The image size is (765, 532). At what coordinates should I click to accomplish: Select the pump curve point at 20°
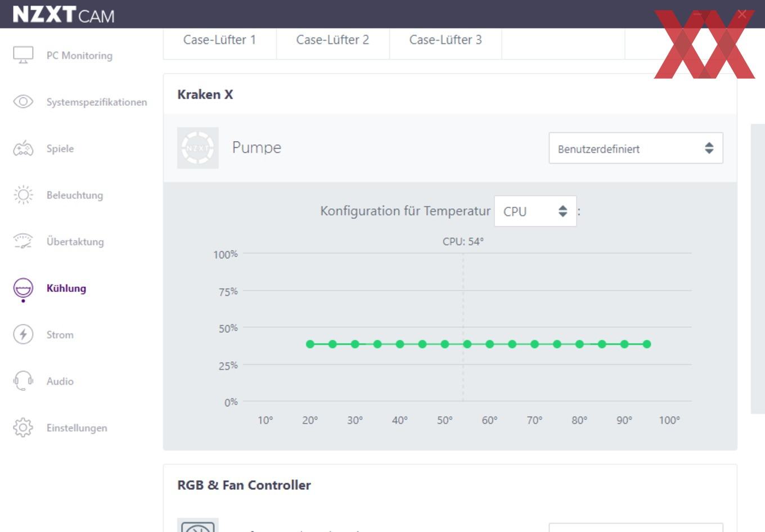(x=310, y=344)
